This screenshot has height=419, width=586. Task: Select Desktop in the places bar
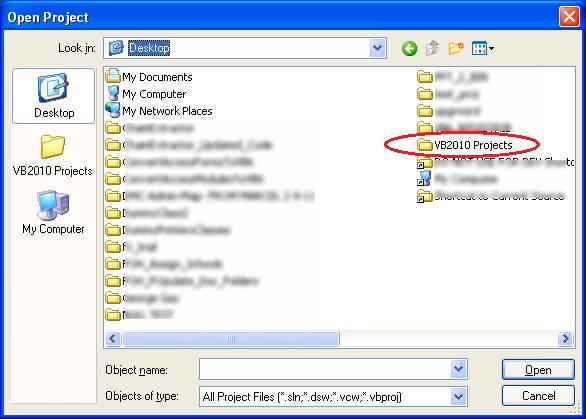click(53, 96)
